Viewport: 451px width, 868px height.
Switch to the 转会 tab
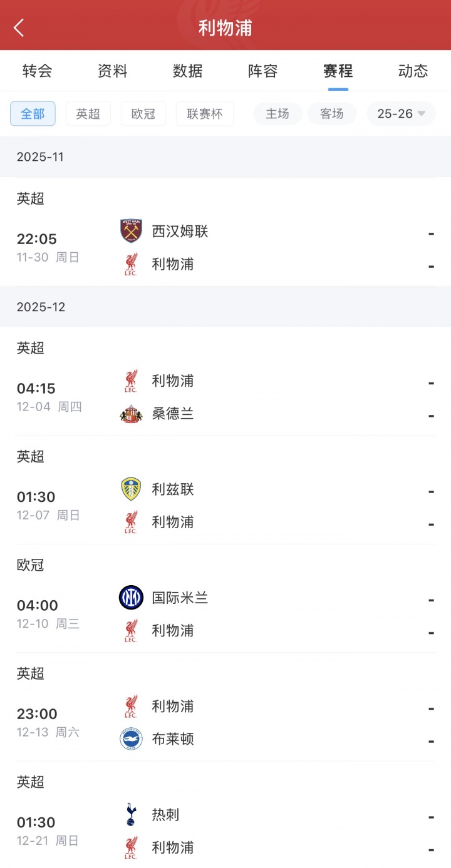37,71
